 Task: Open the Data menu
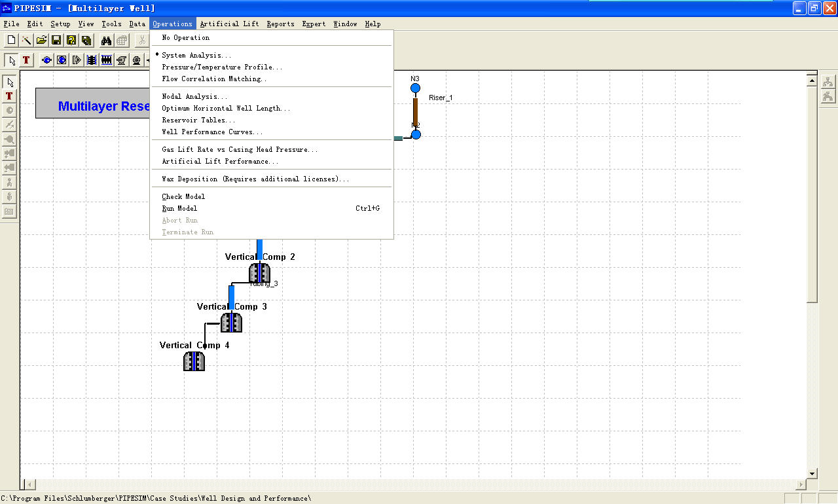(137, 24)
